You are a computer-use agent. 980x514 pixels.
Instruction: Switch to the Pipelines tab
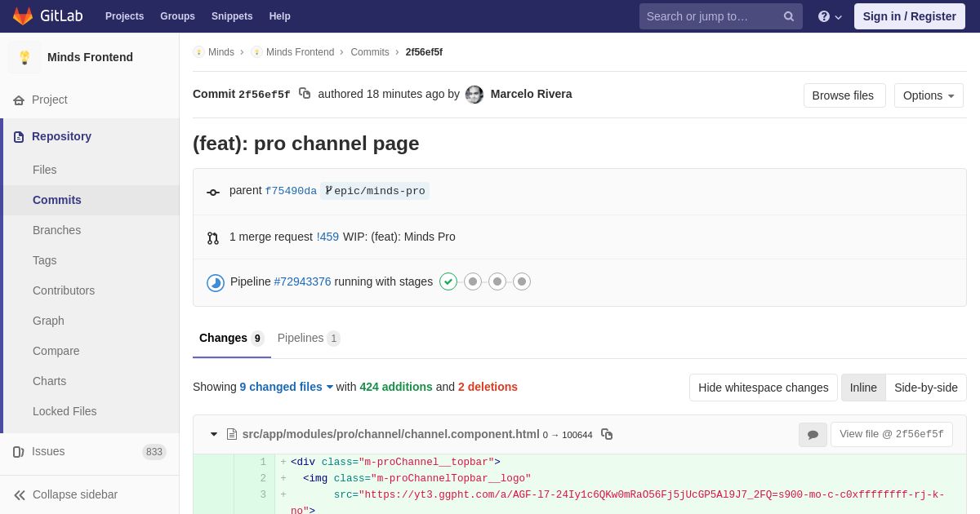309,338
